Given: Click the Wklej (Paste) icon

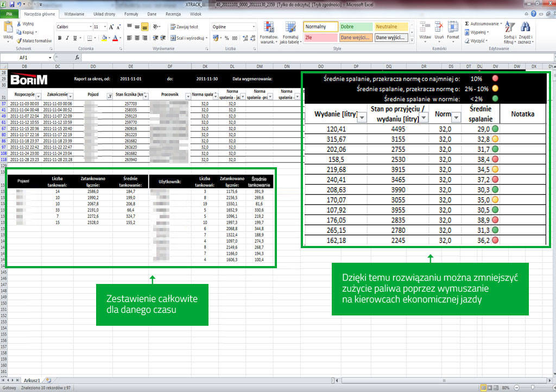Looking at the screenshot, I should [8, 28].
